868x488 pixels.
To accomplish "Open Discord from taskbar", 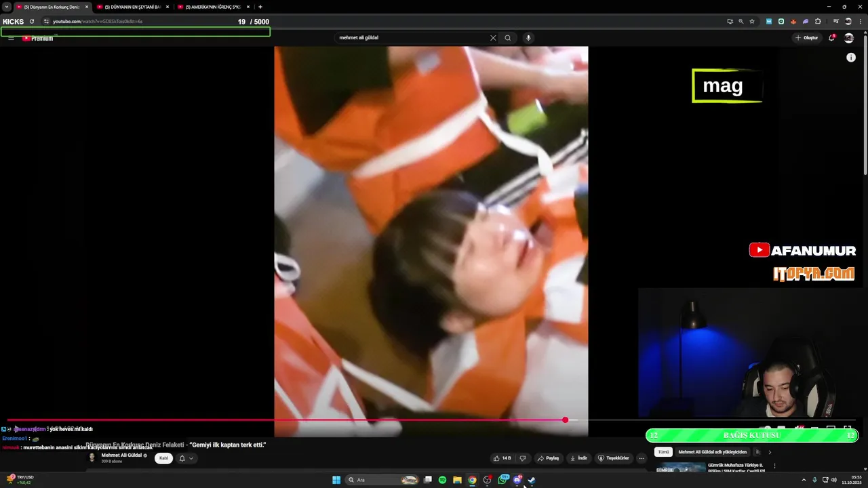I will pyautogui.click(x=517, y=480).
